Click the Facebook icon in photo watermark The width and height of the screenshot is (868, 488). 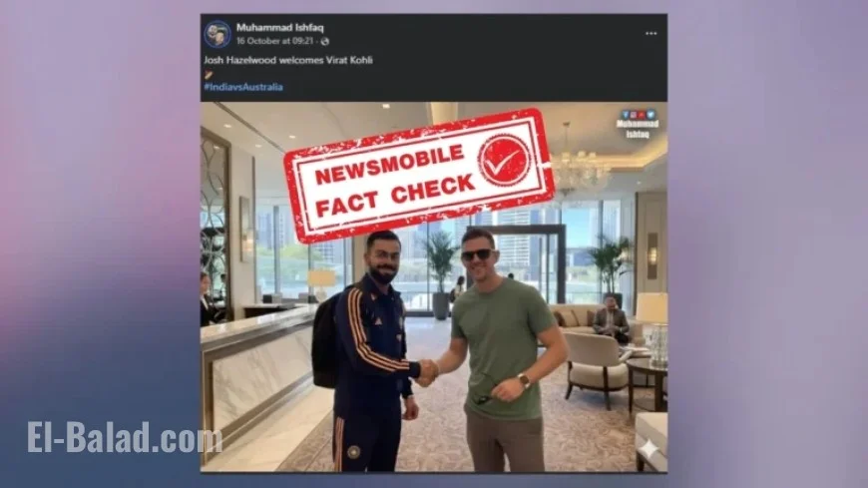(625, 115)
